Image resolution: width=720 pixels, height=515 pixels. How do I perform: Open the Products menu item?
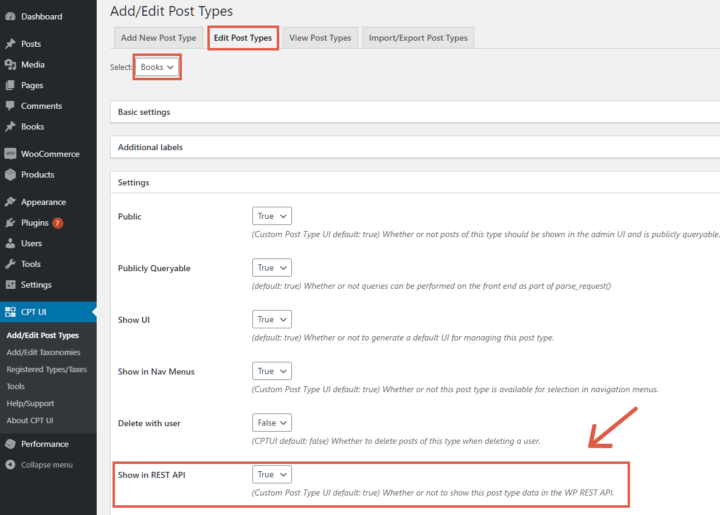coord(48,174)
